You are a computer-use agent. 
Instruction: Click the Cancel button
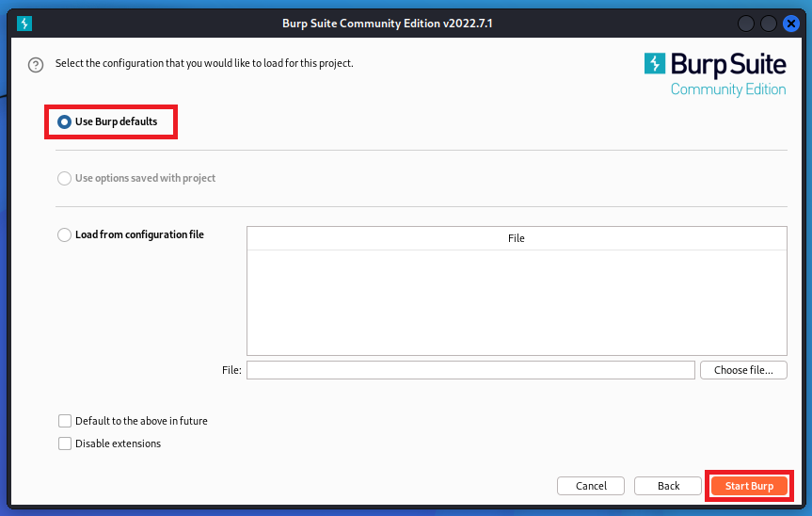[591, 486]
